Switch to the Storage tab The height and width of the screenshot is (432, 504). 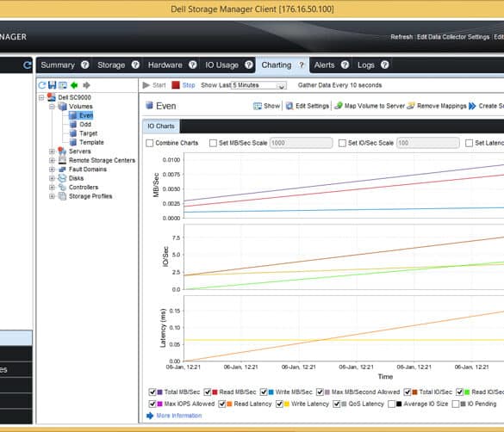[x=111, y=65]
